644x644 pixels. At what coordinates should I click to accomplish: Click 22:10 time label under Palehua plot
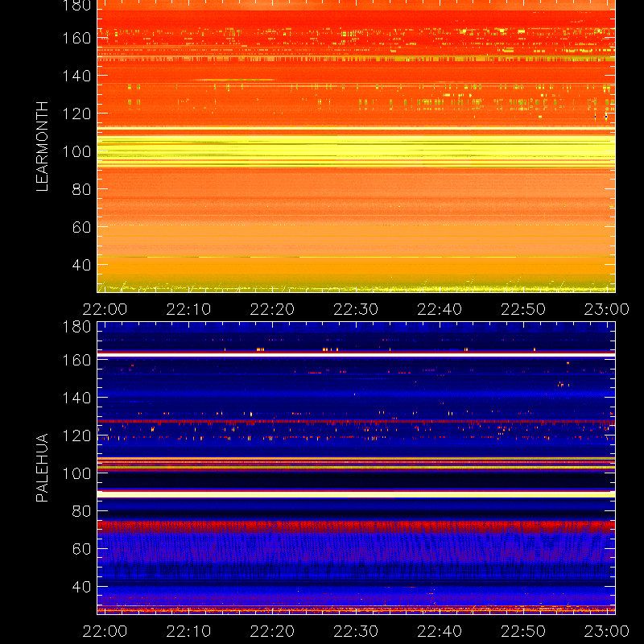click(188, 631)
